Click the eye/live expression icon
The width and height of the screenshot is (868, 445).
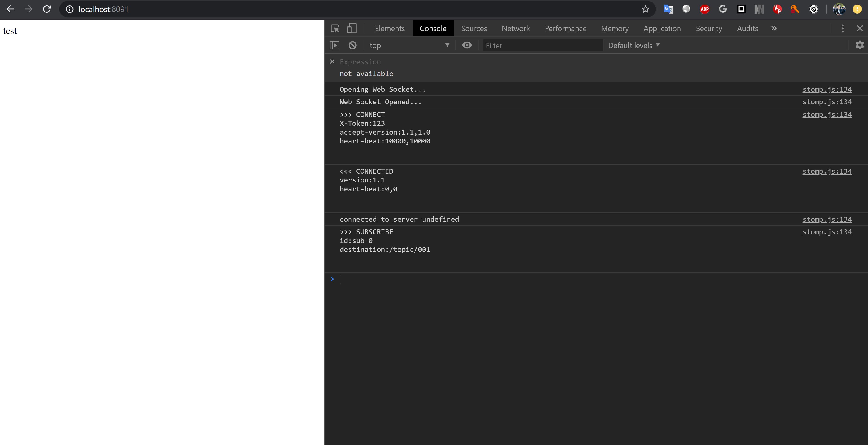tap(467, 45)
